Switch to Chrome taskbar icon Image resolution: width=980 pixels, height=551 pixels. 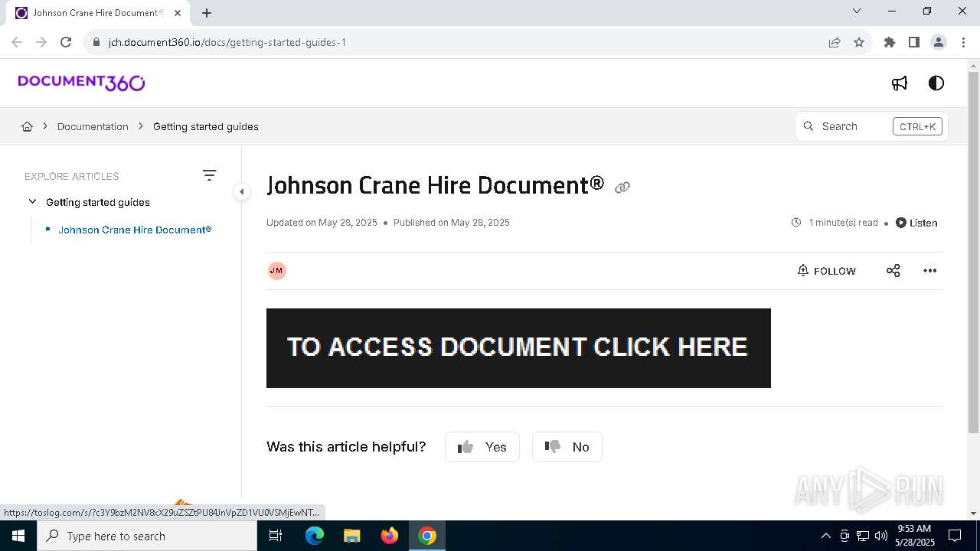click(427, 536)
